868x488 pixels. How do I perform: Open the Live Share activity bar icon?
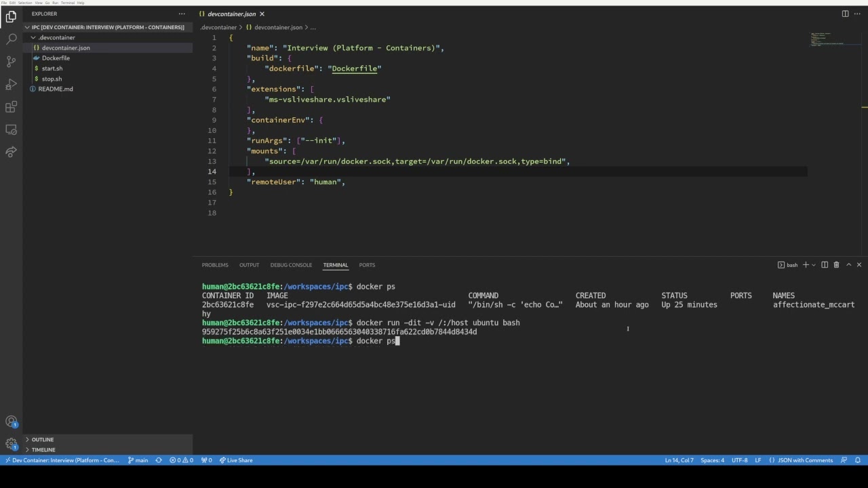(x=11, y=152)
